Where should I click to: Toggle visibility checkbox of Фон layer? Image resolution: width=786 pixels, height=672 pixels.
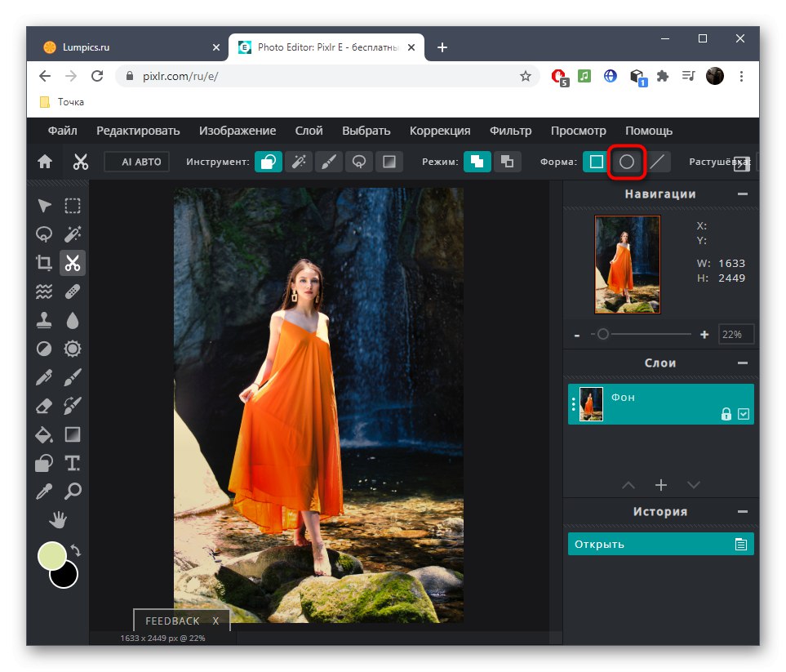(x=743, y=414)
